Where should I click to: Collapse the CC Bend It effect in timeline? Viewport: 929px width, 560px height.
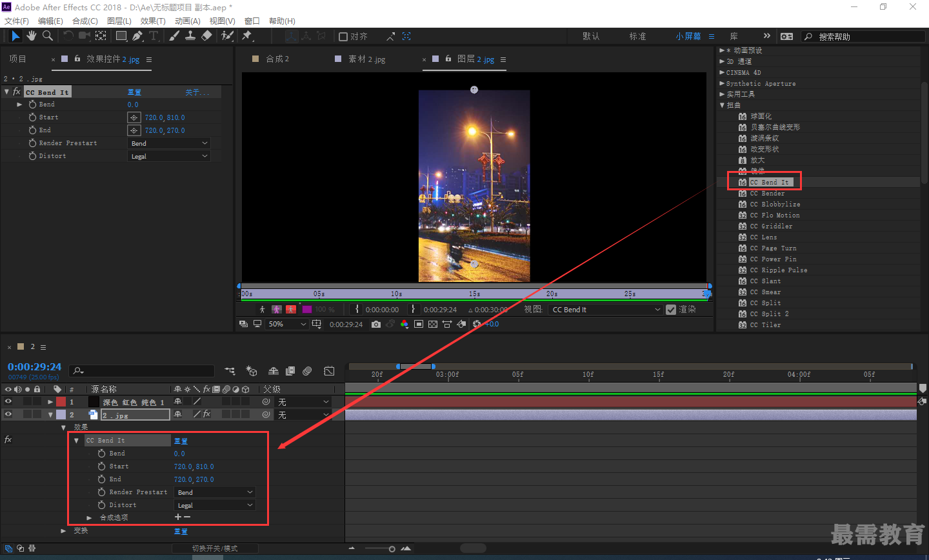(76, 441)
